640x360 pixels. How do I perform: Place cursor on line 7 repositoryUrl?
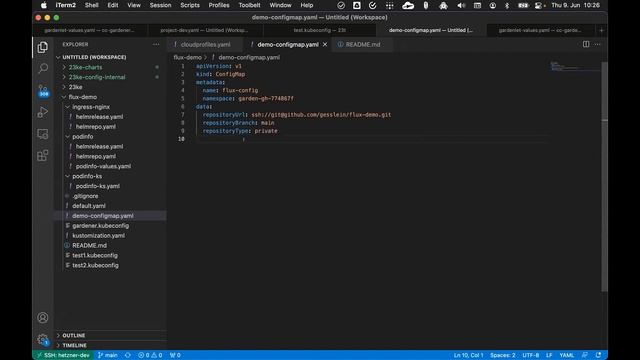(x=297, y=115)
